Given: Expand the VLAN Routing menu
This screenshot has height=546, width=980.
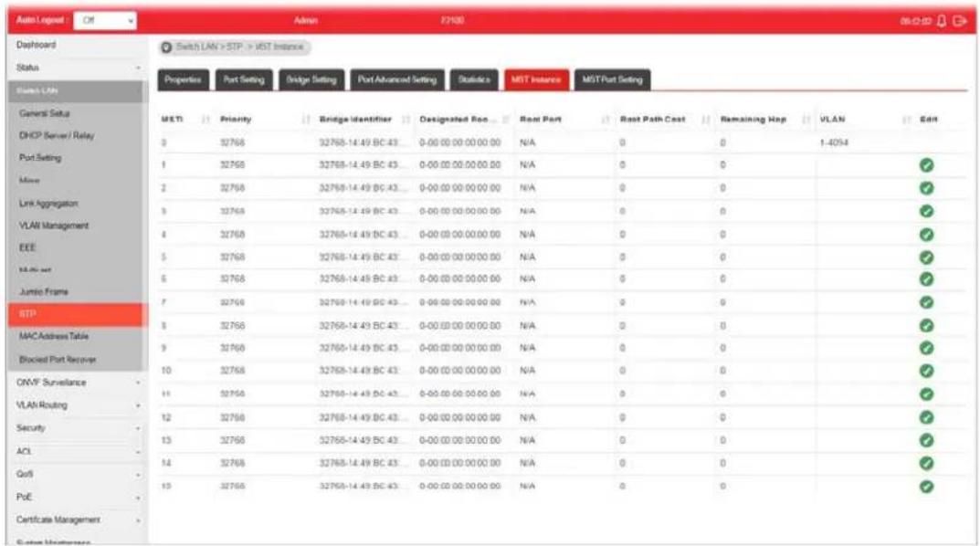Looking at the screenshot, I should 78,405.
